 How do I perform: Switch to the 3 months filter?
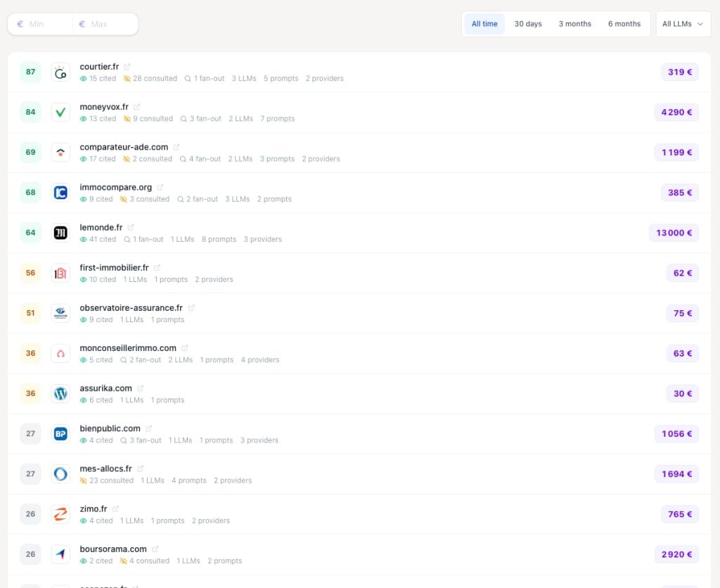point(575,24)
